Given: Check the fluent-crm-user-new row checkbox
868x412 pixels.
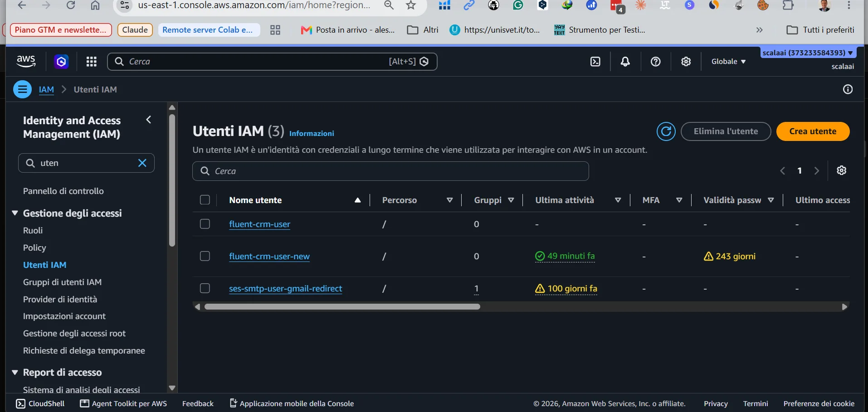Looking at the screenshot, I should point(205,256).
